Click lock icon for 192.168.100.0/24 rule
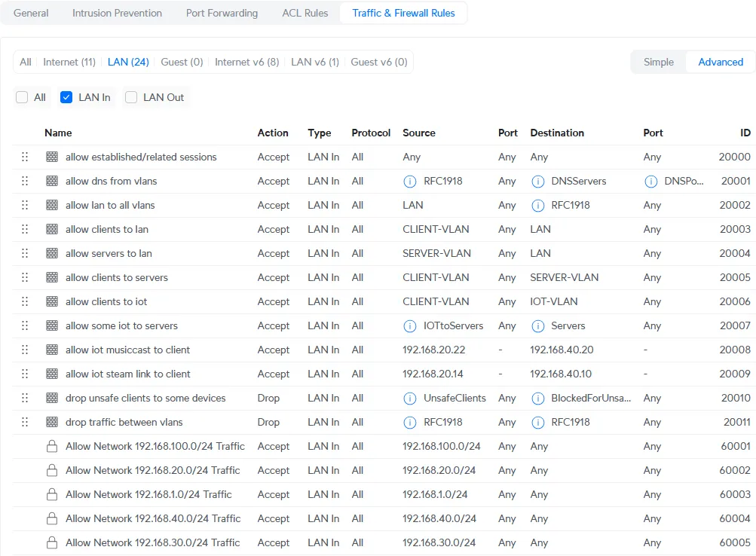This screenshot has width=756, height=556. 52,446
